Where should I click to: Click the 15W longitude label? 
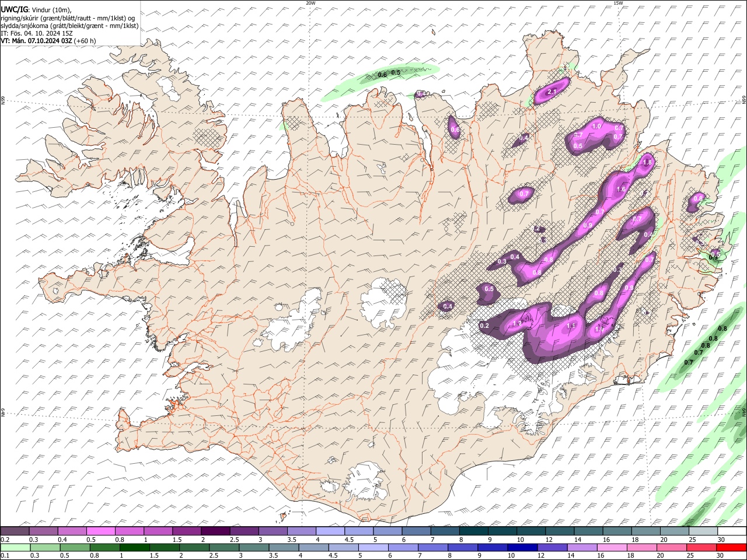click(x=618, y=3)
